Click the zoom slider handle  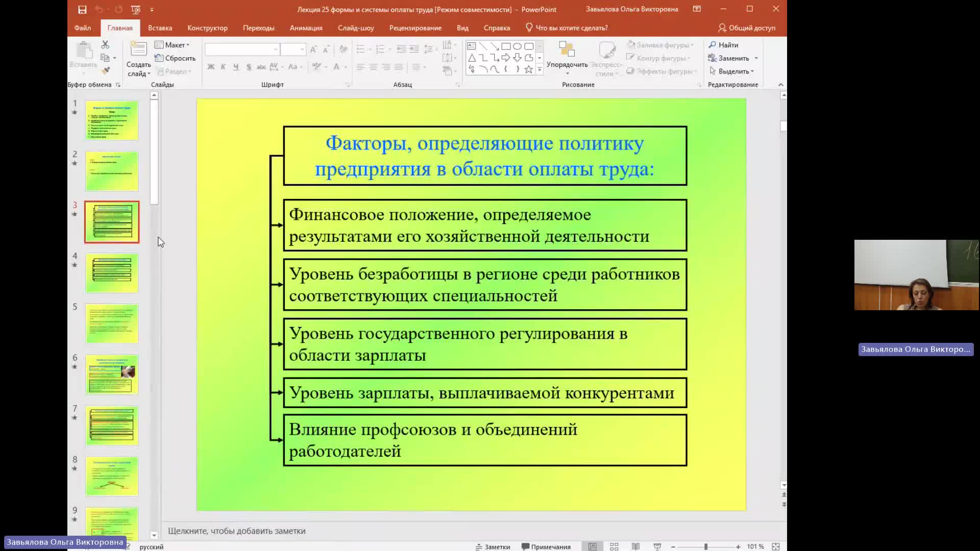[705, 546]
